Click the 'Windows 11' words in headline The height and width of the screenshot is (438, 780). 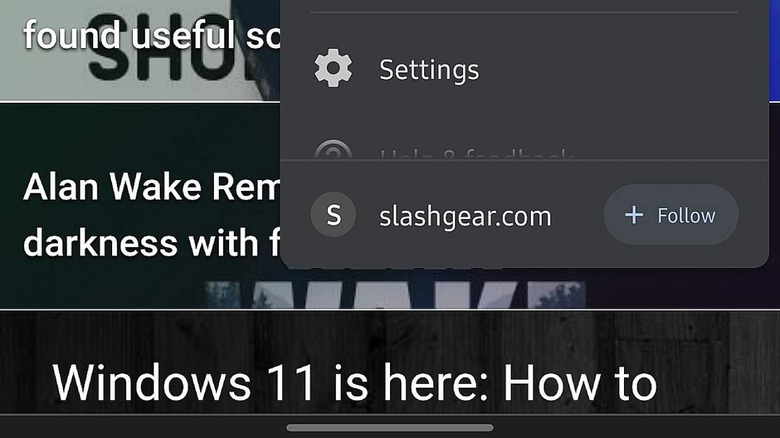tap(185, 382)
